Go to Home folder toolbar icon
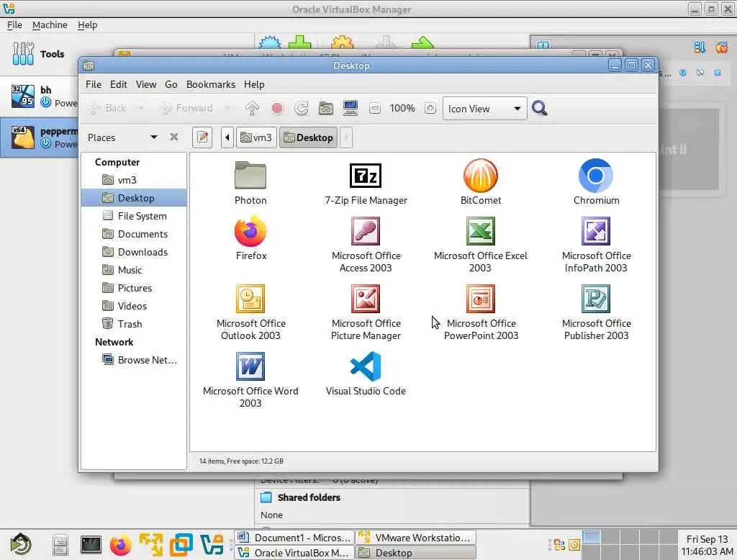The width and height of the screenshot is (737, 560). (x=326, y=109)
